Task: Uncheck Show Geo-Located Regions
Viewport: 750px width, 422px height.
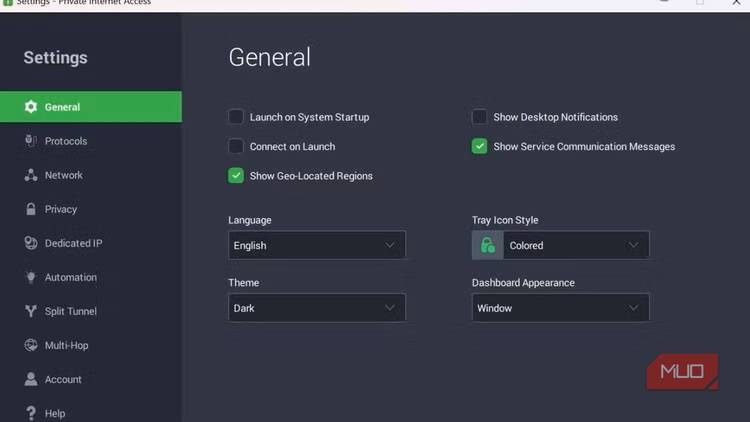Action: [x=235, y=176]
